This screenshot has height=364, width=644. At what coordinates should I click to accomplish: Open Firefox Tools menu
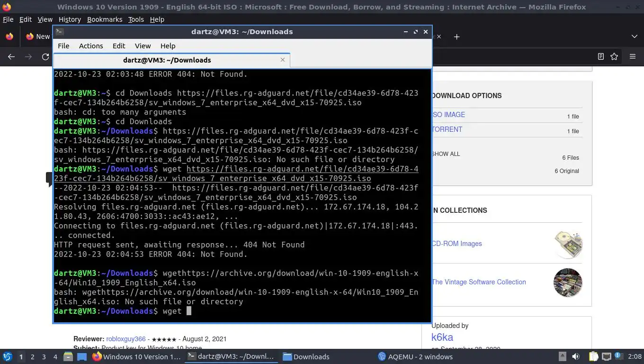coord(136,19)
